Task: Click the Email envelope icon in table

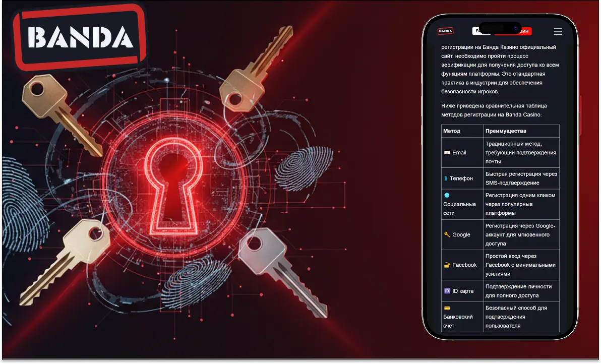Action: coord(447,152)
